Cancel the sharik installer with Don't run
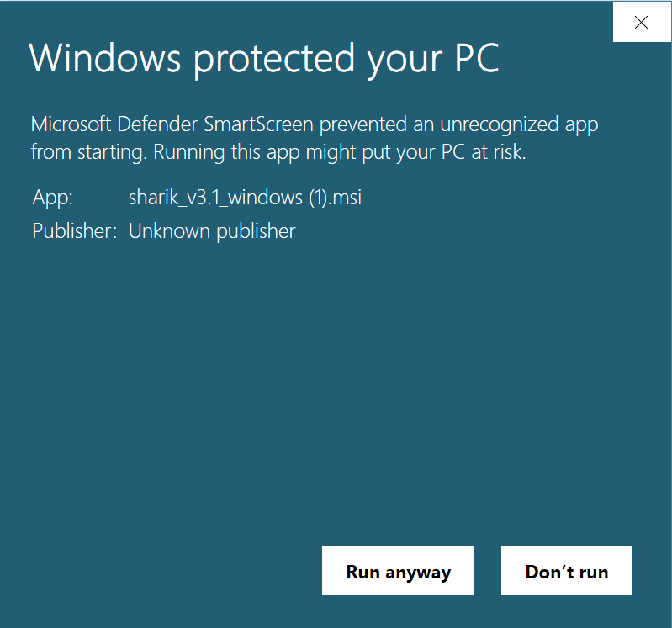Screen dimensions: 672x628 pyautogui.click(x=567, y=571)
